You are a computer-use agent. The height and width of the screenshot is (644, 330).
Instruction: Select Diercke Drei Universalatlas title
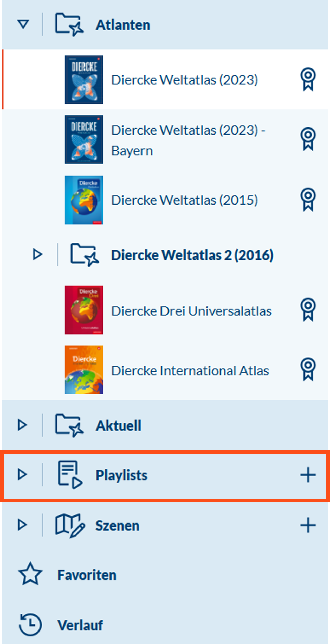coord(191,311)
